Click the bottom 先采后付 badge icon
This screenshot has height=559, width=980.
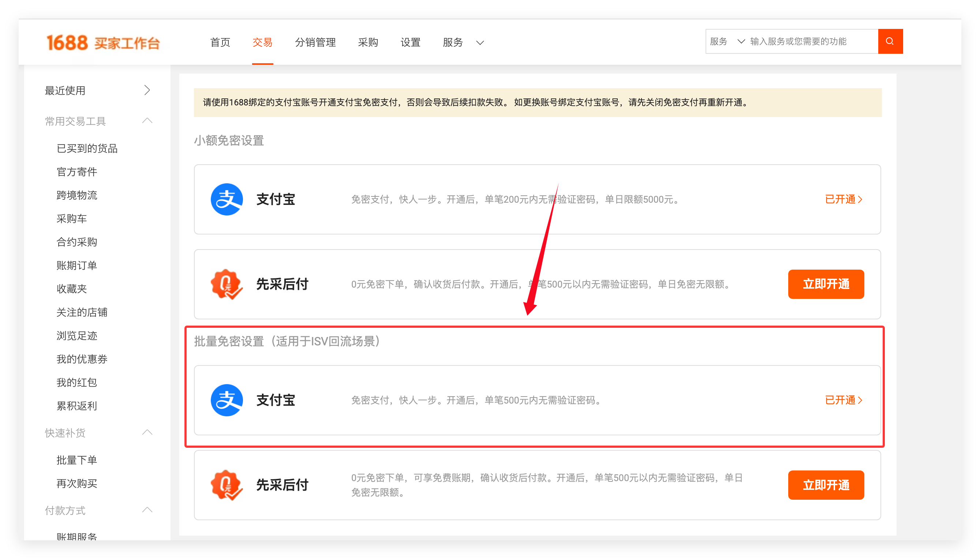point(227,485)
